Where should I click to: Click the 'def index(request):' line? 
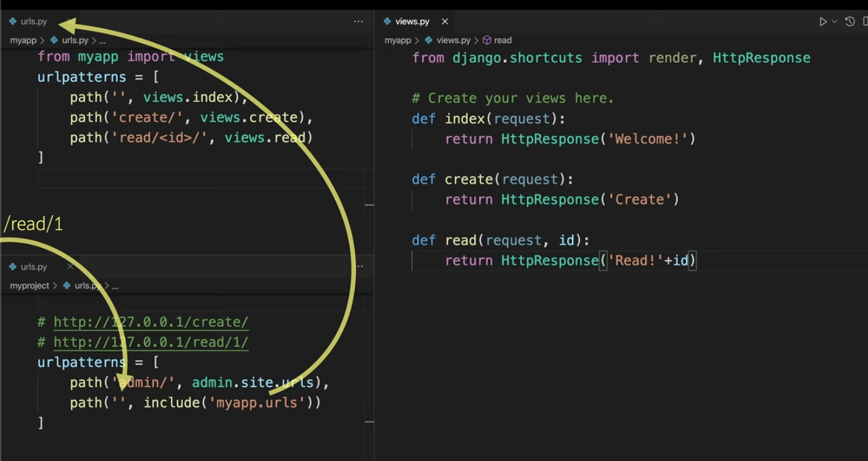(488, 118)
